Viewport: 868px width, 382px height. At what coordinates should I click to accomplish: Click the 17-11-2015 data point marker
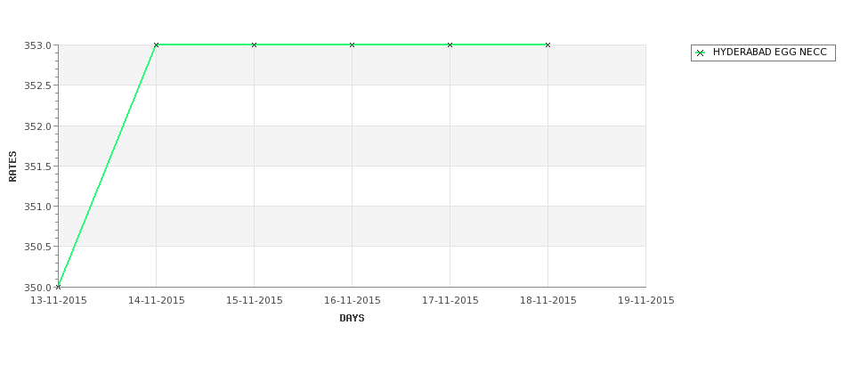click(450, 45)
